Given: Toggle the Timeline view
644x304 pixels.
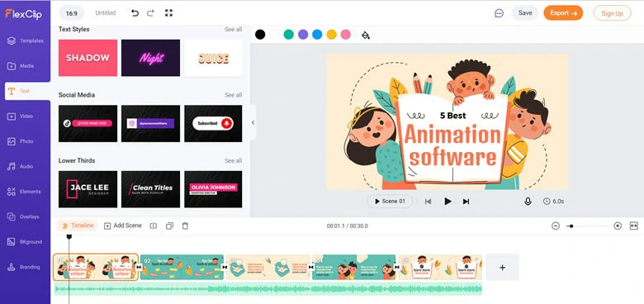Looking at the screenshot, I should click(78, 226).
